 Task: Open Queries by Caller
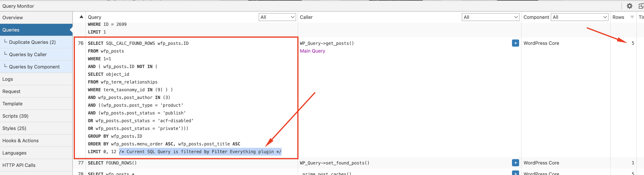(36, 54)
